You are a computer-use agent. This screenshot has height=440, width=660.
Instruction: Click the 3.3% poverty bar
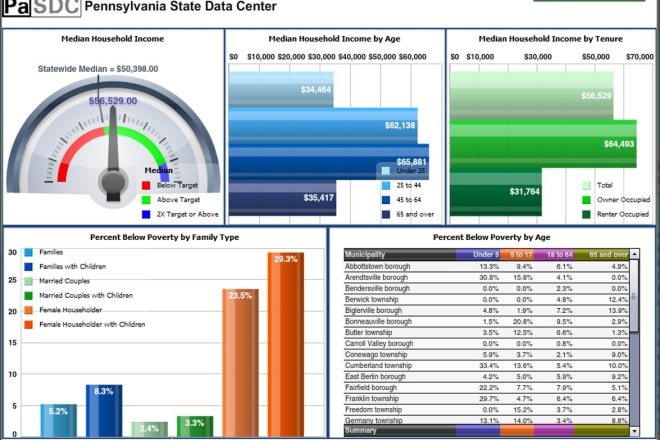(195, 427)
